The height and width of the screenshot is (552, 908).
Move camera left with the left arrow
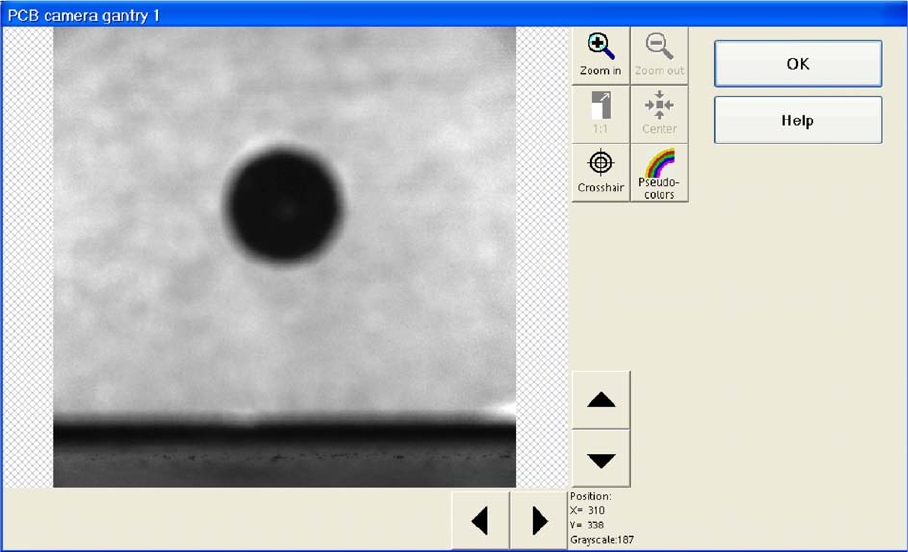pyautogui.click(x=480, y=520)
